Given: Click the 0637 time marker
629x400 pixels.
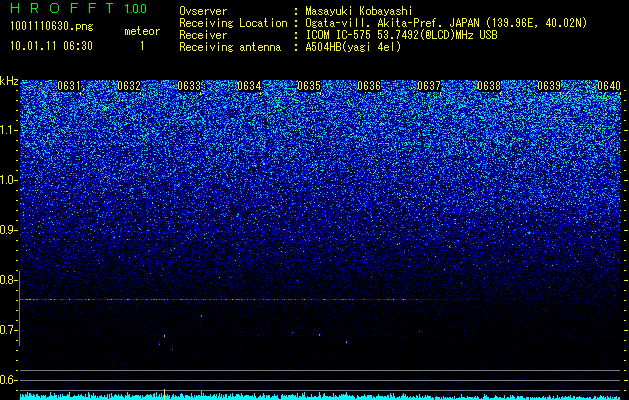Looking at the screenshot, I should (x=429, y=86).
